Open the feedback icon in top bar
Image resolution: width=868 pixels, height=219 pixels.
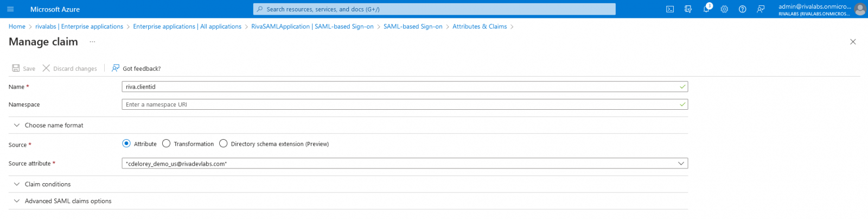point(761,9)
